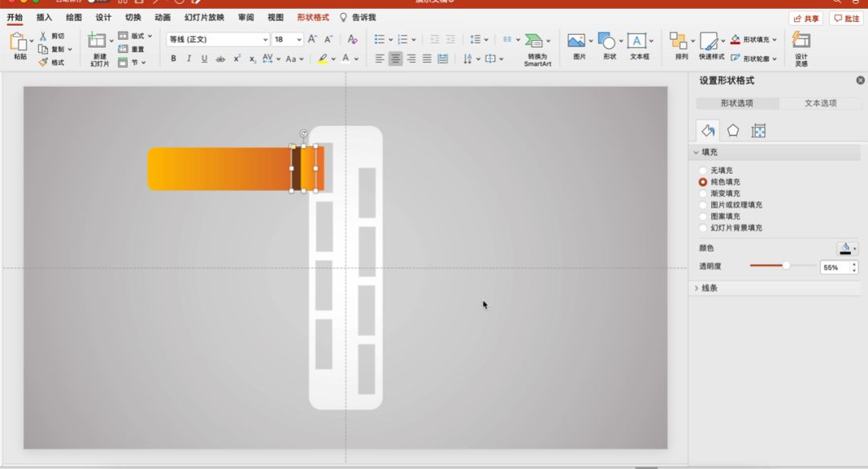Screen dimensions: 868x469
Task: Click the Paste (粘贴) icon
Action: tap(18, 42)
